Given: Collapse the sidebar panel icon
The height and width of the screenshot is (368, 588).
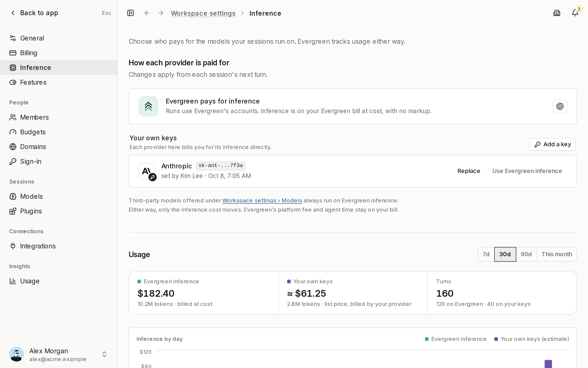Looking at the screenshot, I should [x=130, y=13].
